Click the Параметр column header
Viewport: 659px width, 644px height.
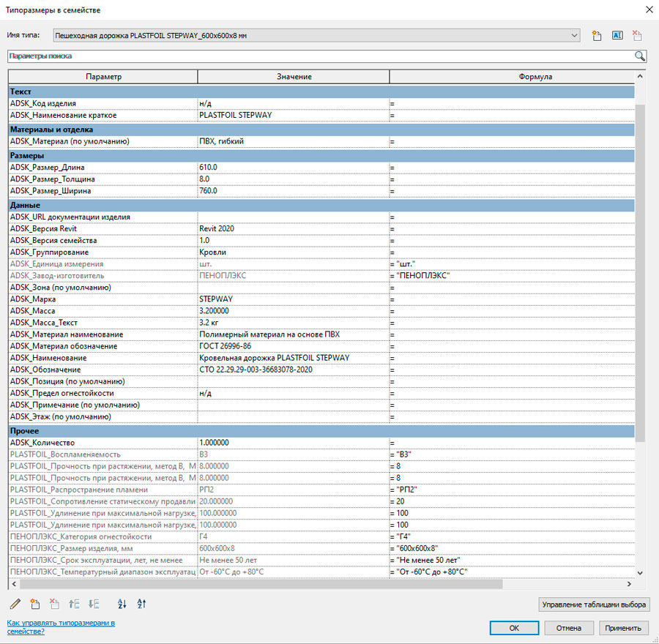[103, 77]
